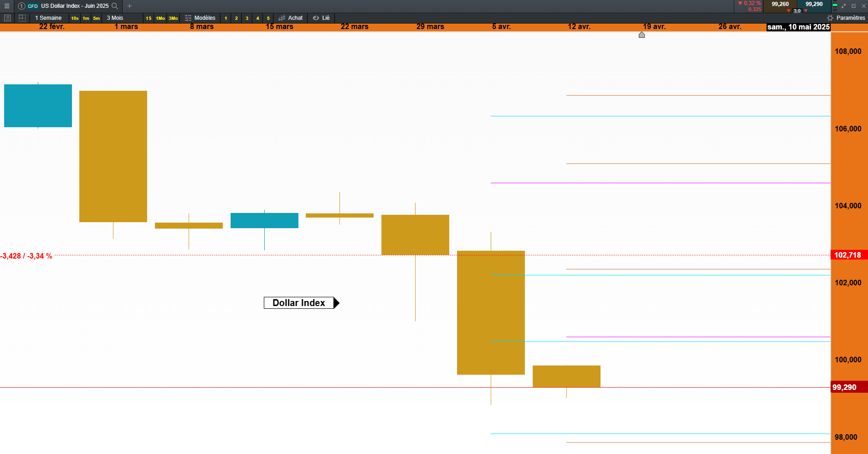The width and height of the screenshot is (868, 454).
Task: Click the 106,000 price scale value
Action: pyautogui.click(x=848, y=129)
